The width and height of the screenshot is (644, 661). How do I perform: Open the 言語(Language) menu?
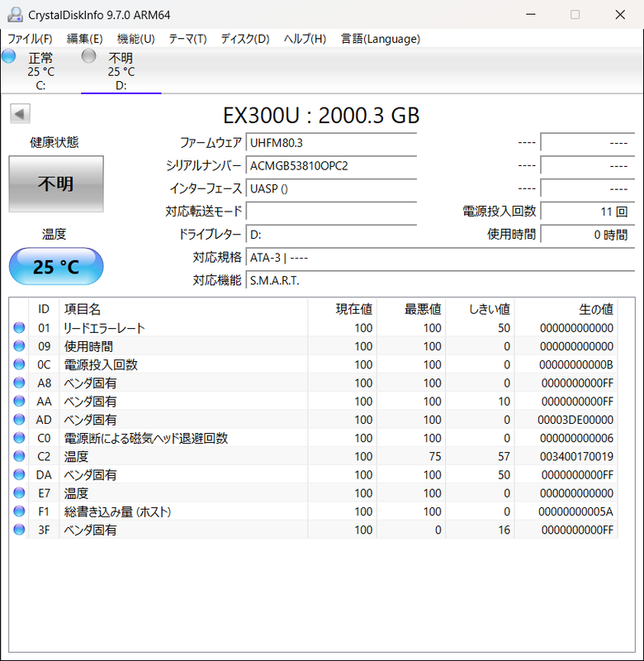pyautogui.click(x=381, y=39)
